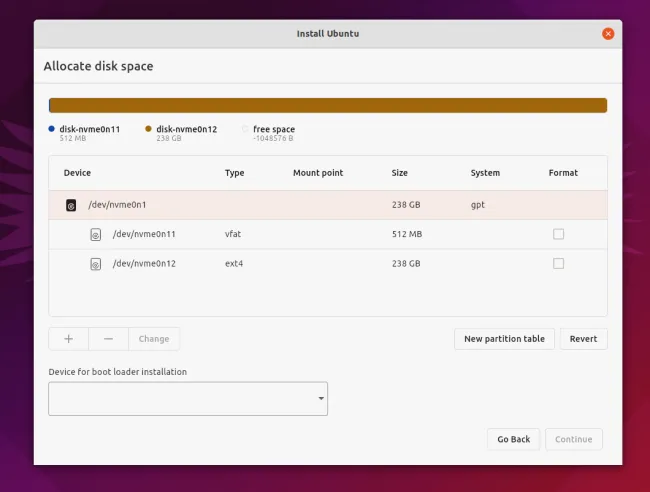Viewport: 650px width, 492px height.
Task: Click the partition icon beside /dev/nvme0n12
Action: (95, 264)
